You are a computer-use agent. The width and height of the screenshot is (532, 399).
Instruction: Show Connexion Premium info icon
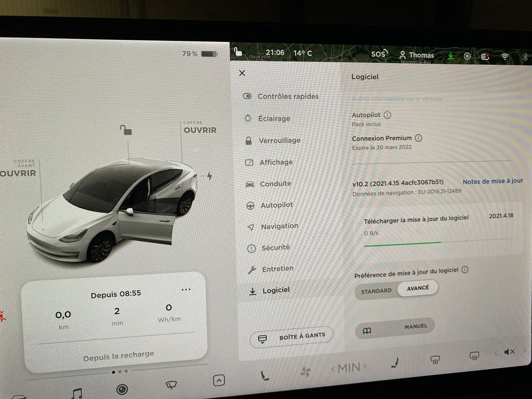[418, 138]
